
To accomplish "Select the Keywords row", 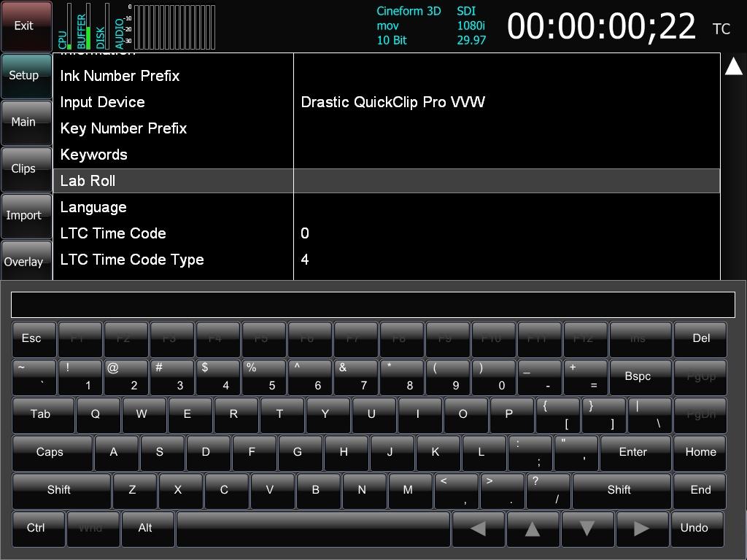I will click(x=387, y=155).
